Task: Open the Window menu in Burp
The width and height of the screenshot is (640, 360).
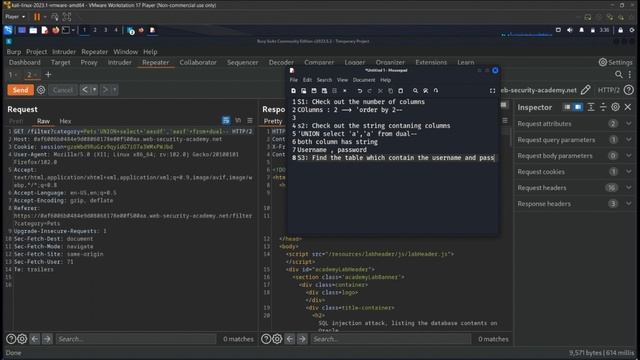Action: coord(125,52)
